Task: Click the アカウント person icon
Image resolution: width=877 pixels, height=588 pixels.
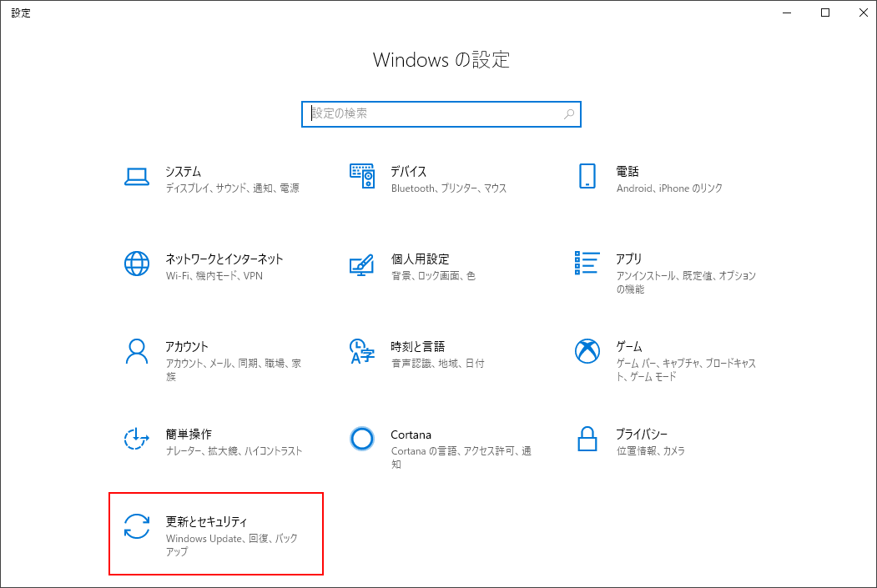Action: (137, 352)
